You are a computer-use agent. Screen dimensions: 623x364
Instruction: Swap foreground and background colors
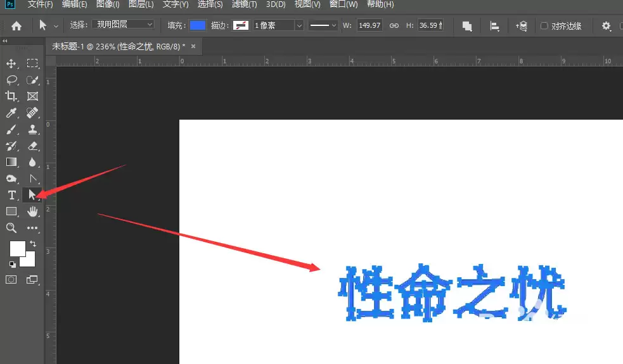coord(33,243)
